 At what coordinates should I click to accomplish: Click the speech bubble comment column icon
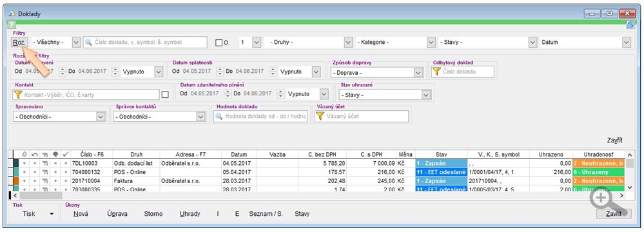55,155
